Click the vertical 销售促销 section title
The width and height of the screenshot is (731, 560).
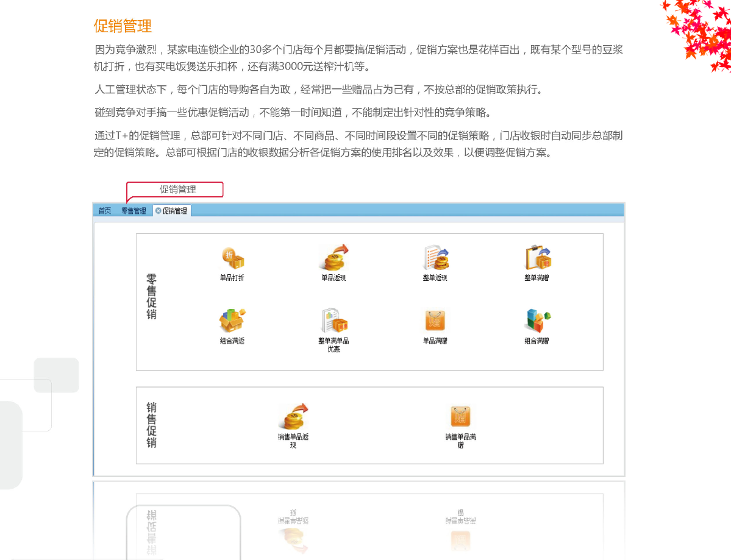click(x=151, y=425)
